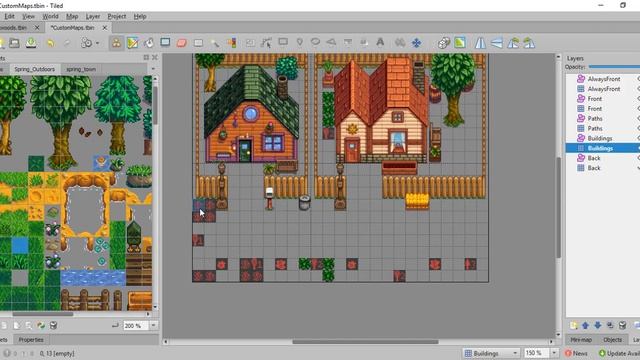The height and width of the screenshot is (360, 640).
Task: Open the command dropdown arrow next to gear
Action: pos(98,43)
